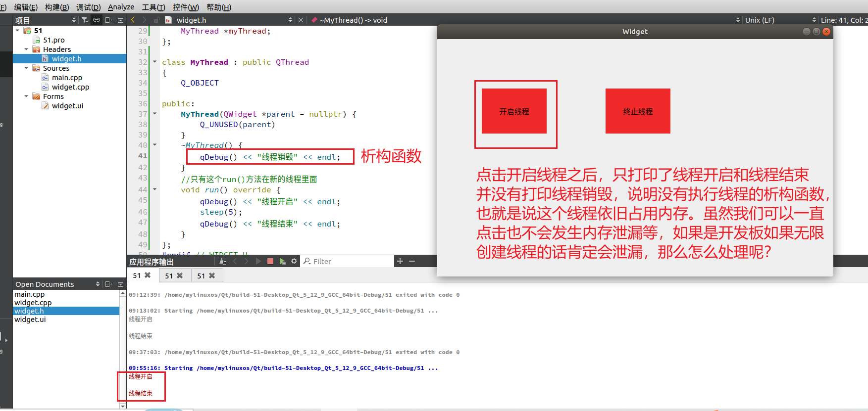Viewport: 868px width, 411px height.
Task: Open the 控件(W) menu
Action: [x=186, y=7]
